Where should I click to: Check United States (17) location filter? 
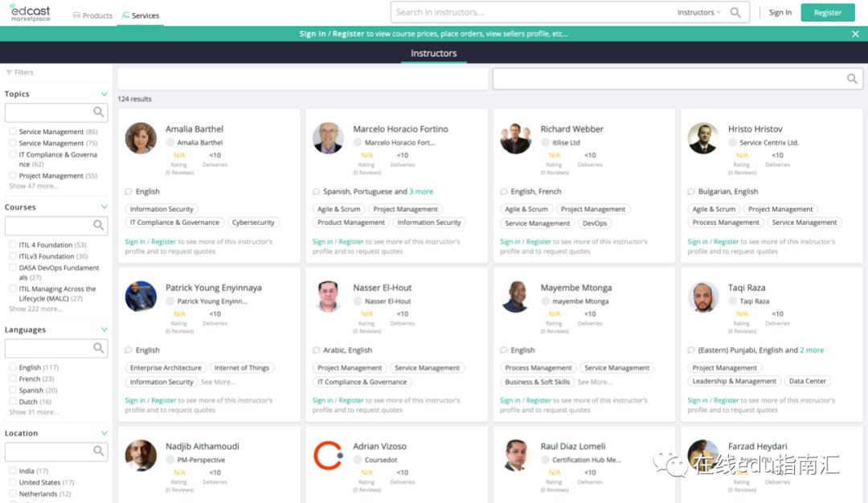pos(12,482)
